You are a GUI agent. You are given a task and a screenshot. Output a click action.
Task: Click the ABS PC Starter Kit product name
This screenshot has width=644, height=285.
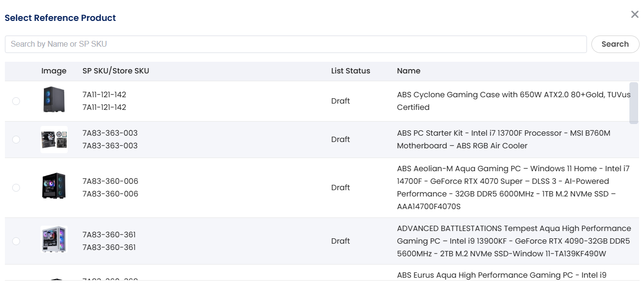(504, 140)
